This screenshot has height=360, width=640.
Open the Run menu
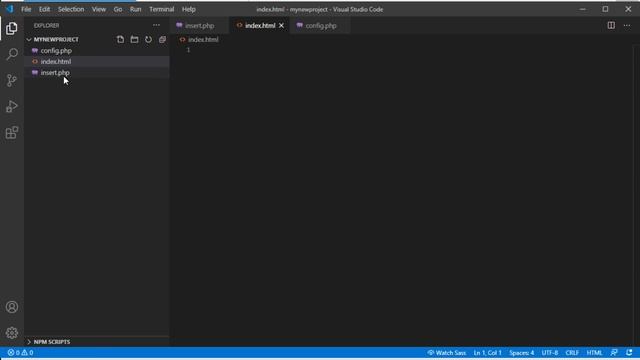136,9
